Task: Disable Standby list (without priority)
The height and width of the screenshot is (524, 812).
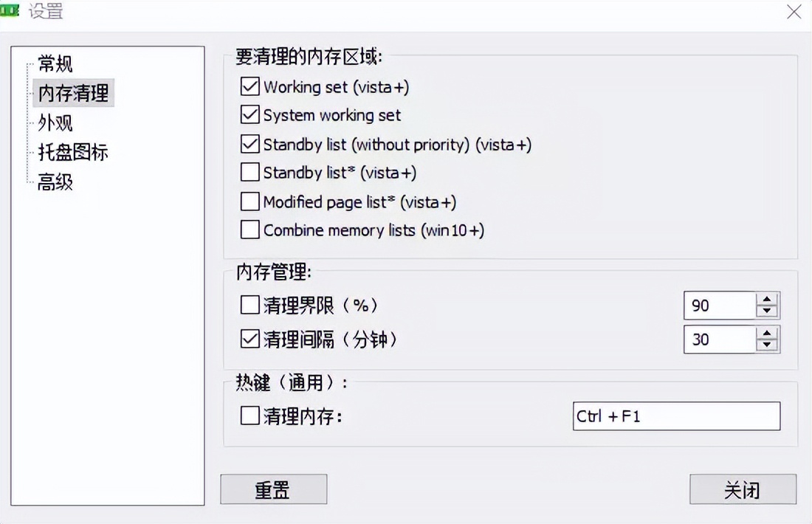Action: tap(250, 145)
